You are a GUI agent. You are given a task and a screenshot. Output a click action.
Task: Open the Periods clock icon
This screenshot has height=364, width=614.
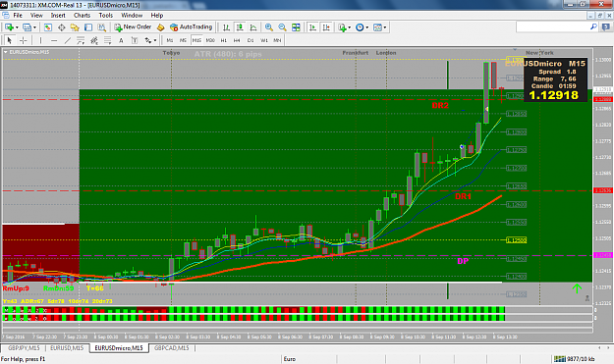tap(360, 27)
